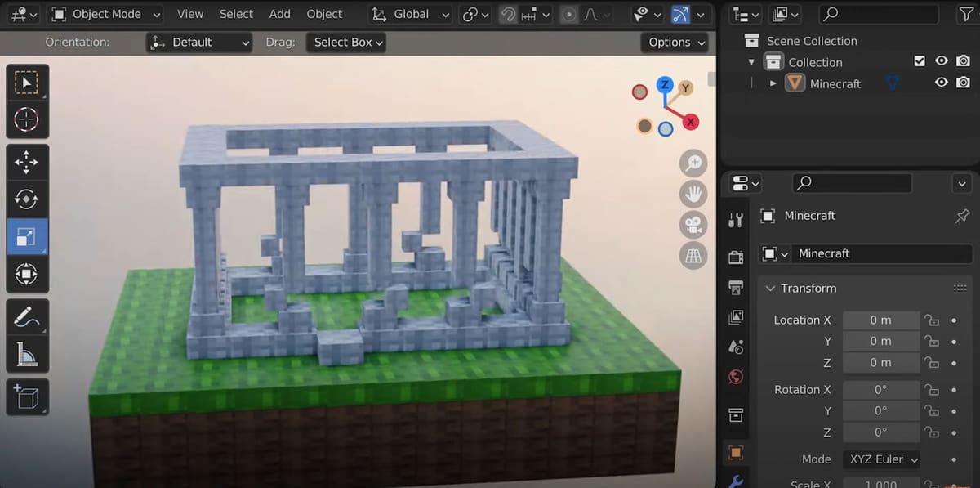
Task: Disable Collection in renders via camera icon
Action: [964, 61]
